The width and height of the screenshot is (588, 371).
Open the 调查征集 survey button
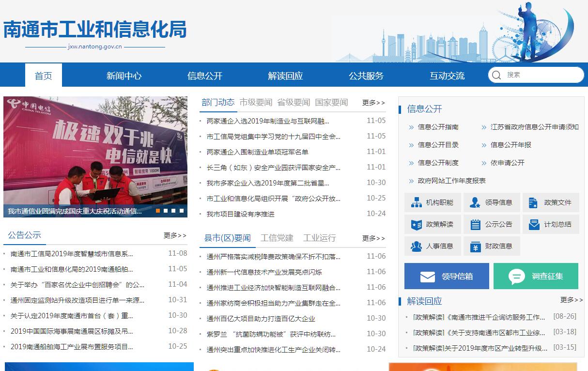click(x=536, y=276)
